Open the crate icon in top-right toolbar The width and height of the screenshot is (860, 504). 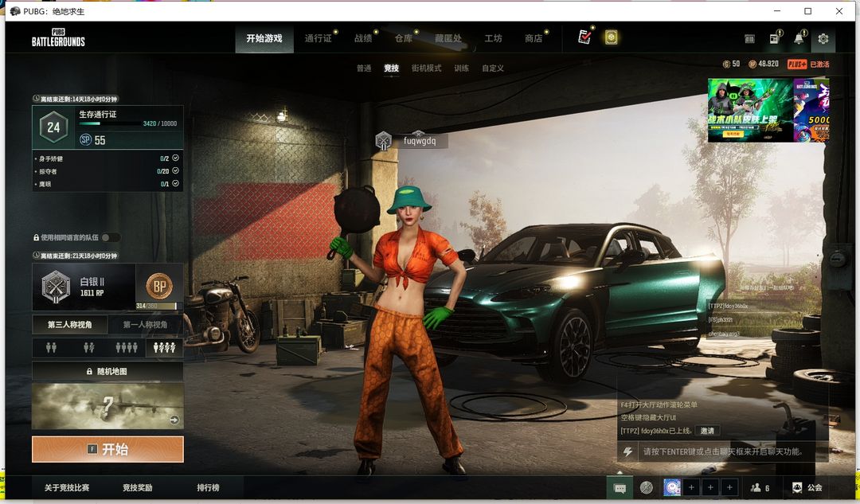click(x=749, y=38)
